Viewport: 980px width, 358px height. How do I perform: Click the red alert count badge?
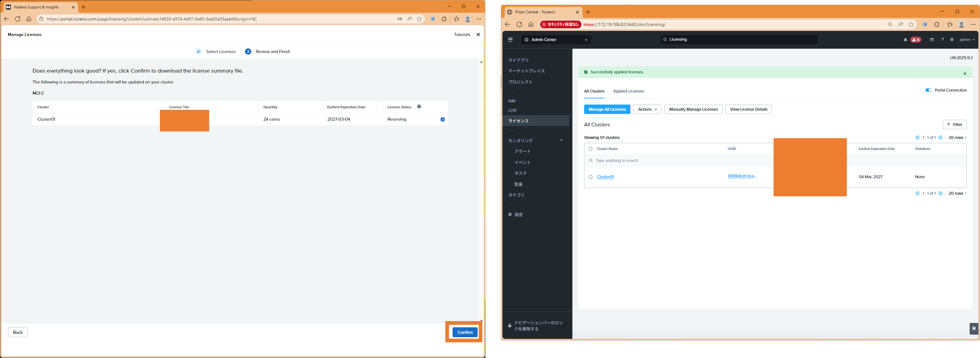coord(916,40)
